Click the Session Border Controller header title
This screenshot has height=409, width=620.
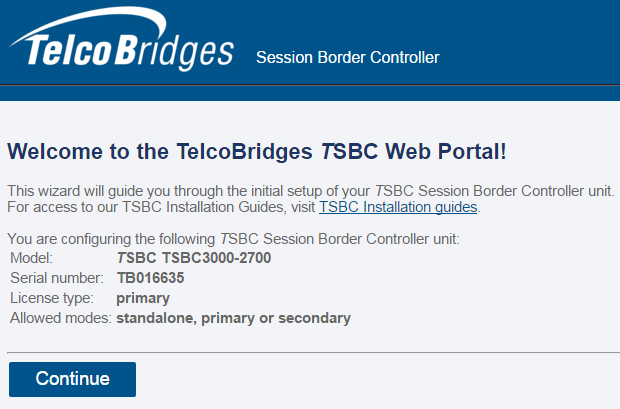347,57
